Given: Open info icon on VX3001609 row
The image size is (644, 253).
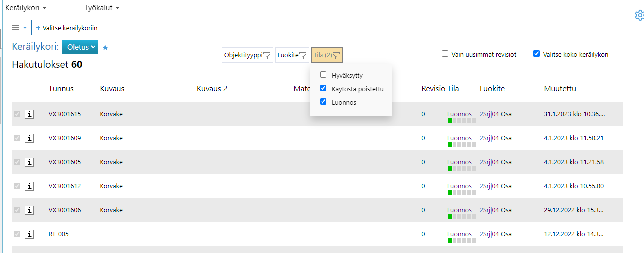Looking at the screenshot, I should 29,138.
